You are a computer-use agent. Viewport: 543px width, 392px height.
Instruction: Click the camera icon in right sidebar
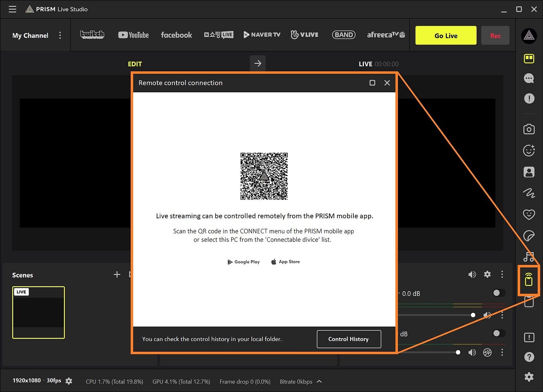click(x=529, y=129)
